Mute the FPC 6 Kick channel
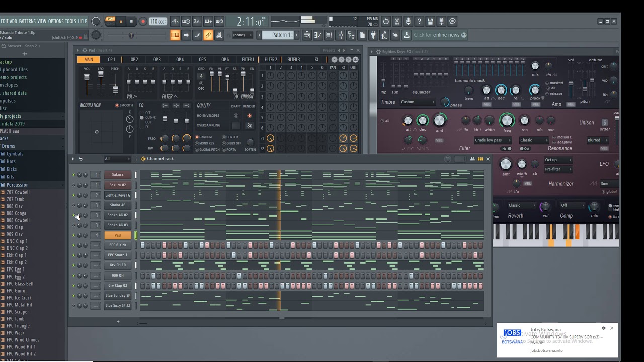The width and height of the screenshot is (644, 362). [73, 245]
